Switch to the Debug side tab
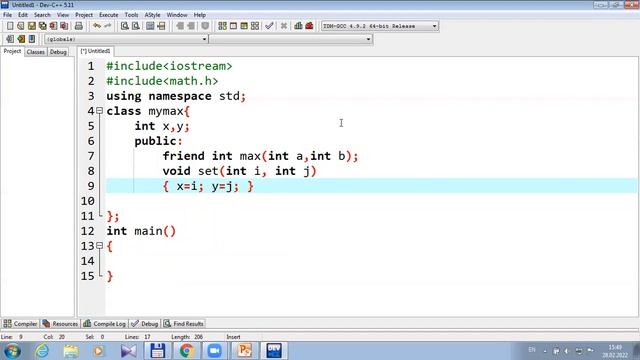Viewport: 640px width, 360px height. point(58,52)
